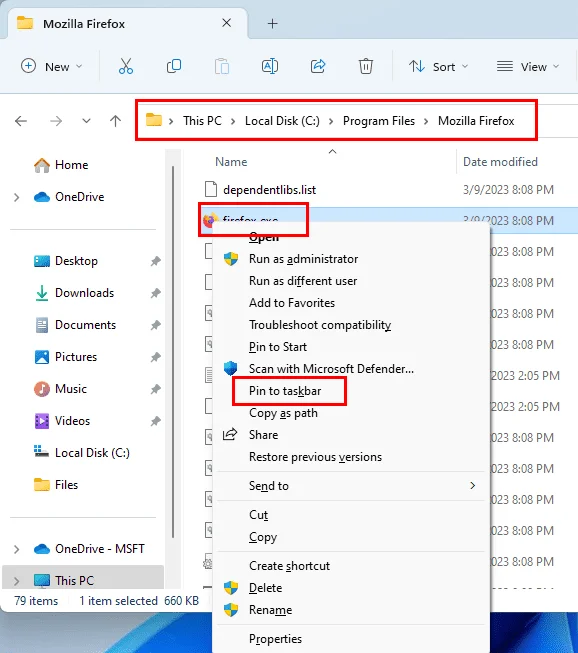Screen dimensions: 578x653
Task: Click the folder icon in the address bar
Action: tap(154, 120)
